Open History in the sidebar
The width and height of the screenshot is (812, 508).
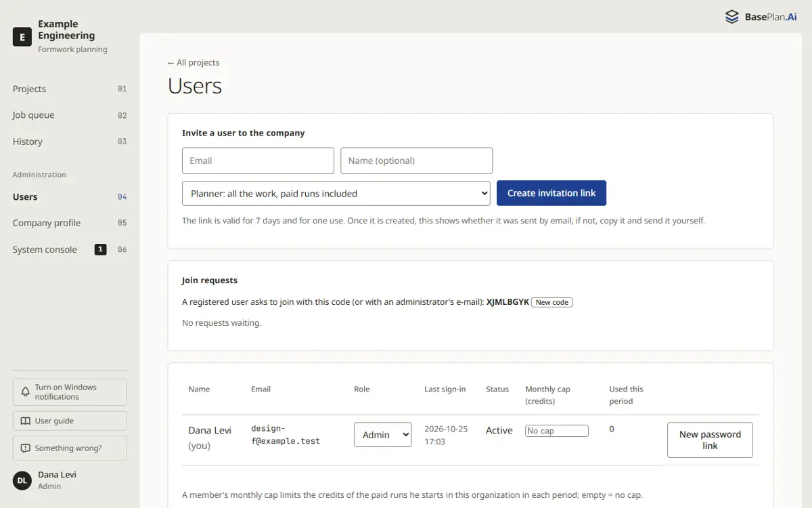70,142
